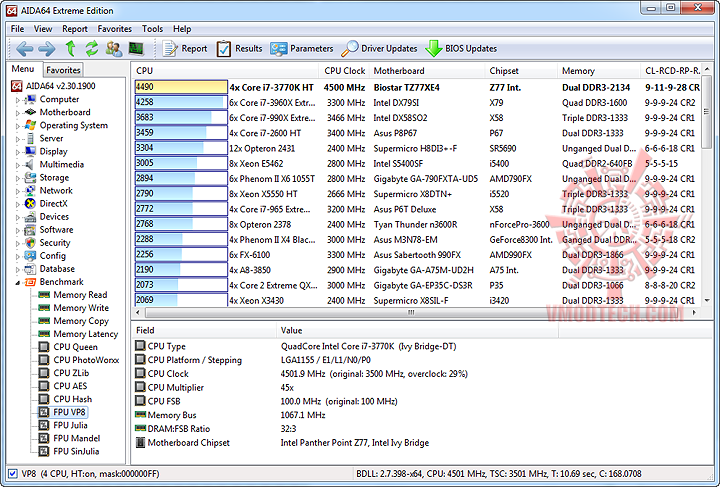Open the Memory Write benchmark
This screenshot has width=720, height=487.
click(x=81, y=308)
